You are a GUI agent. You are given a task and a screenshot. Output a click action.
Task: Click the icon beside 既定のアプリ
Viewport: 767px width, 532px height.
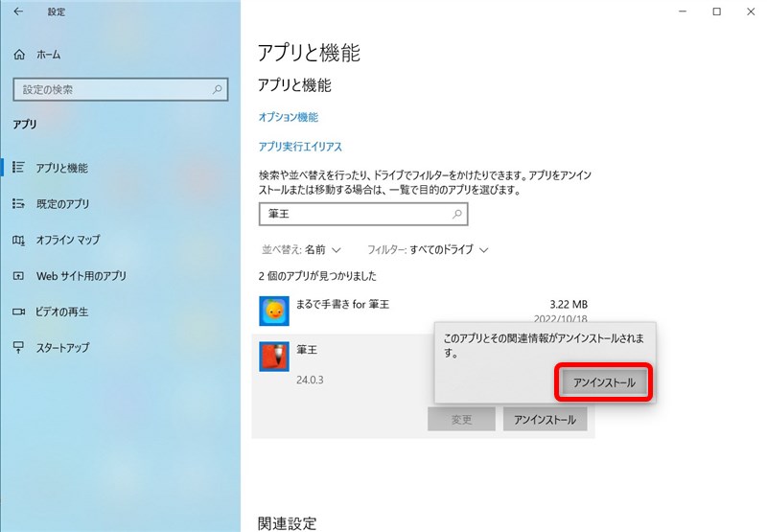click(x=18, y=203)
